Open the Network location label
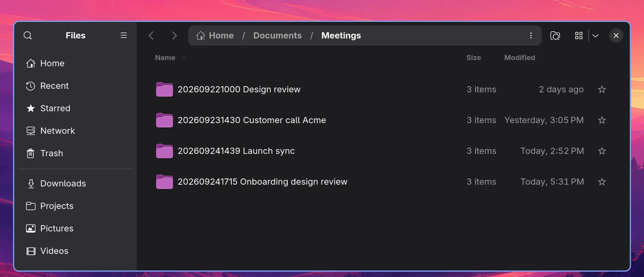Screen dimensions: 644x277 click(58, 131)
